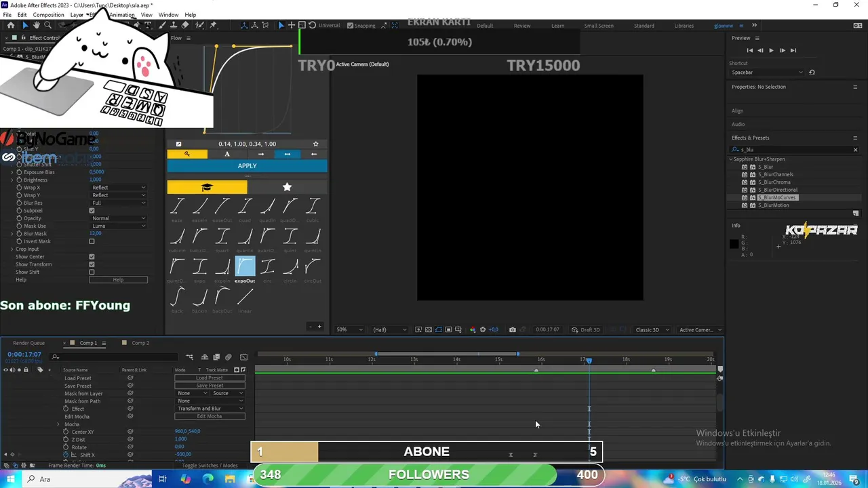Collapse the Sapphire Blur+Sharpen category
The image size is (868, 488).
(x=731, y=159)
